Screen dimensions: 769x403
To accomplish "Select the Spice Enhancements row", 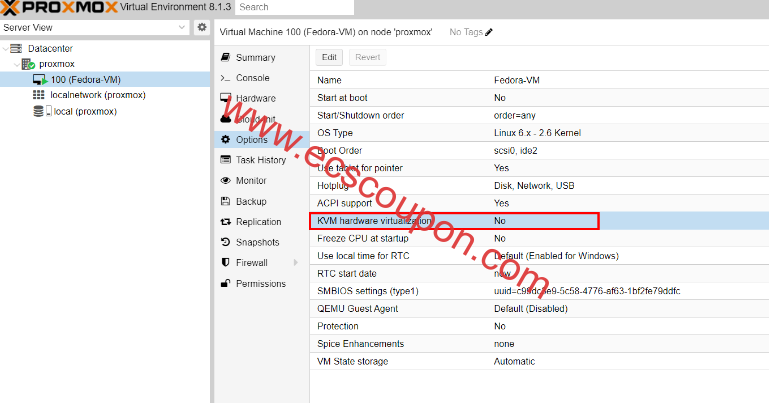I will point(539,344).
